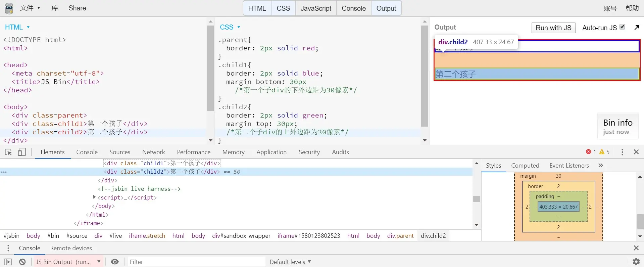Toggle the Output panel button
Viewport: 644px width, 267px height.
point(386,8)
